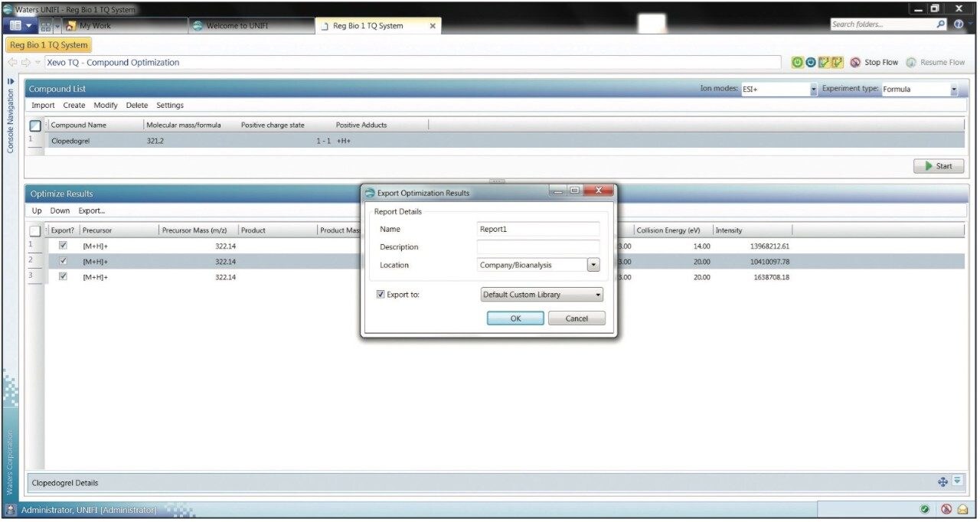
Task: Toggle the Optimize Results select-all checkbox
Action: 35,230
